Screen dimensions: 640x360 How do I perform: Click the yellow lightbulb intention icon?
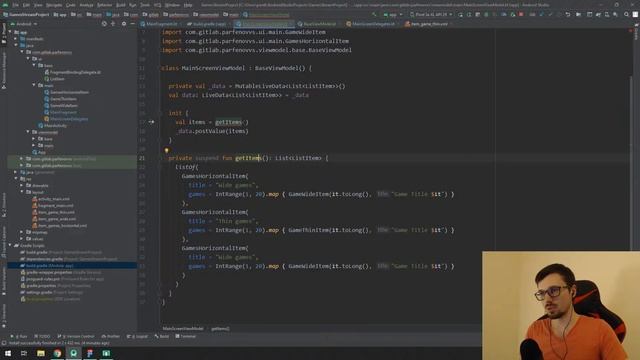coord(167,151)
